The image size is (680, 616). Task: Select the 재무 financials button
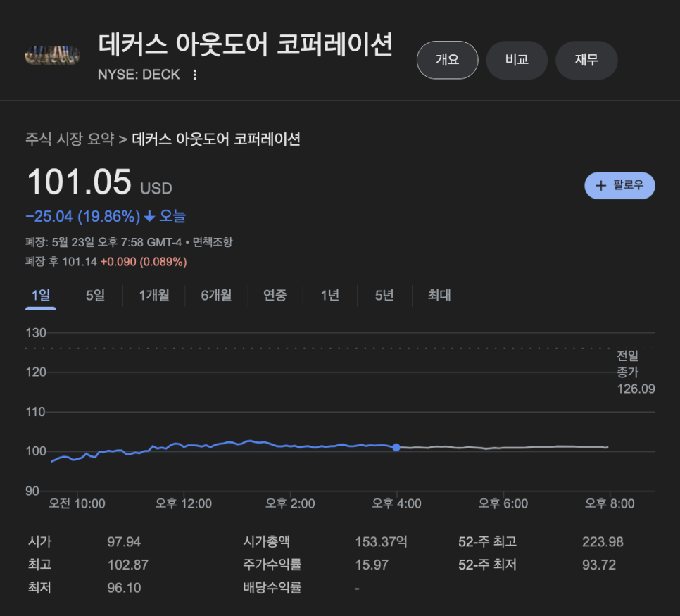(586, 60)
